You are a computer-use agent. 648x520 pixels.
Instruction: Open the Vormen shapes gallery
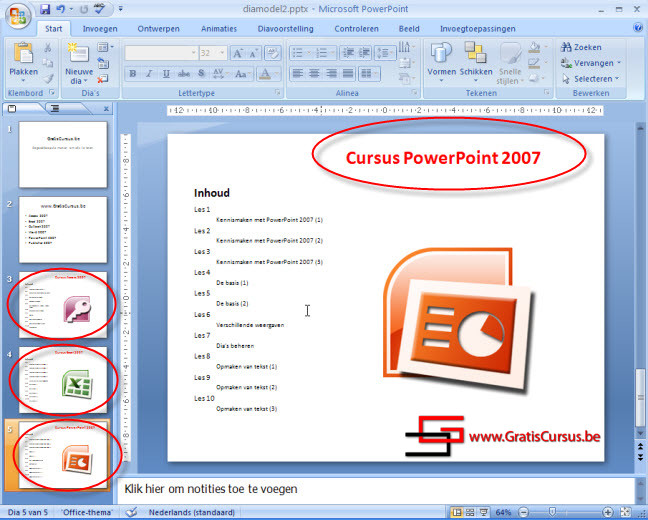coord(441,62)
